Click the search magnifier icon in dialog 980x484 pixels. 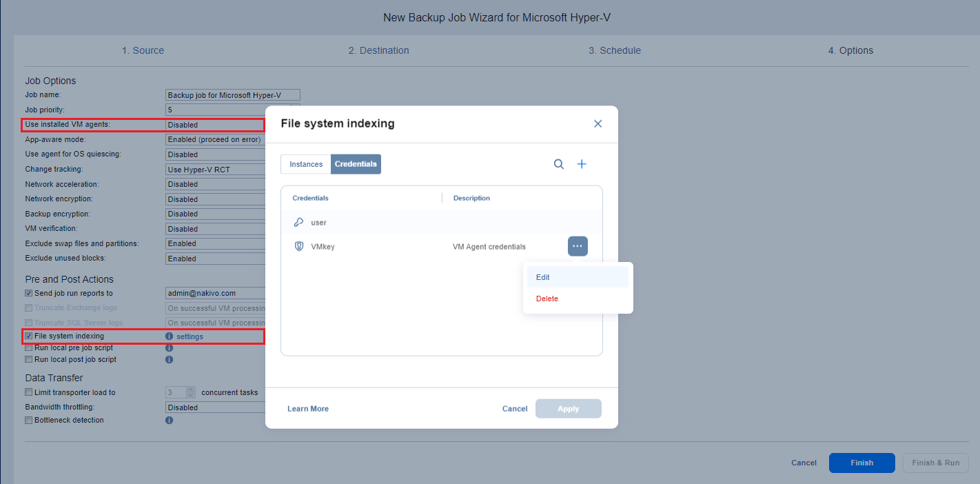559,164
